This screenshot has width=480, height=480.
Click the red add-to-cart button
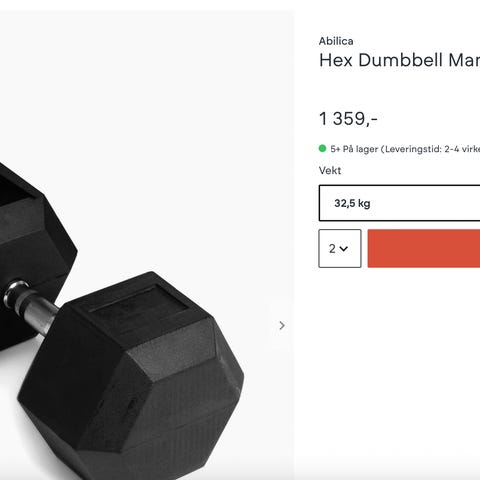[424, 248]
